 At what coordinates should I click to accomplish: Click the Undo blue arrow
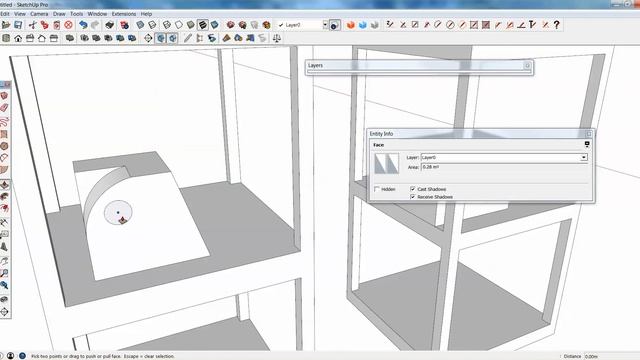coord(83,25)
